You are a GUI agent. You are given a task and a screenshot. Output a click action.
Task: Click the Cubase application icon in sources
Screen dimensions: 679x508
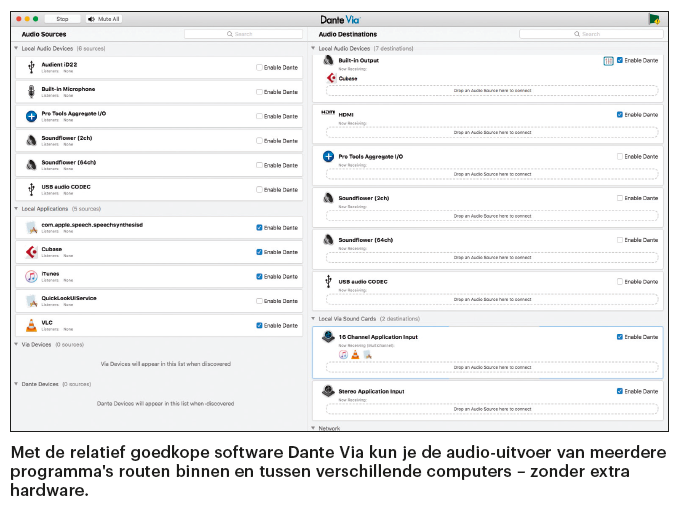tap(32, 252)
